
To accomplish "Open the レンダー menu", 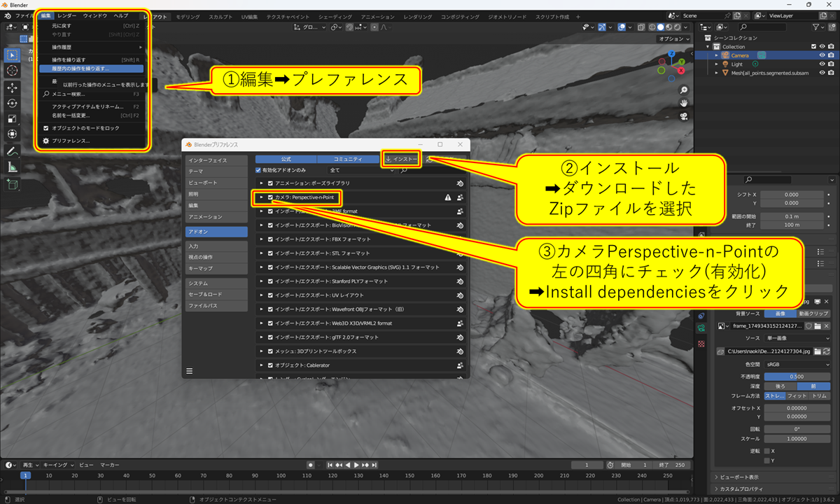I will [67, 15].
